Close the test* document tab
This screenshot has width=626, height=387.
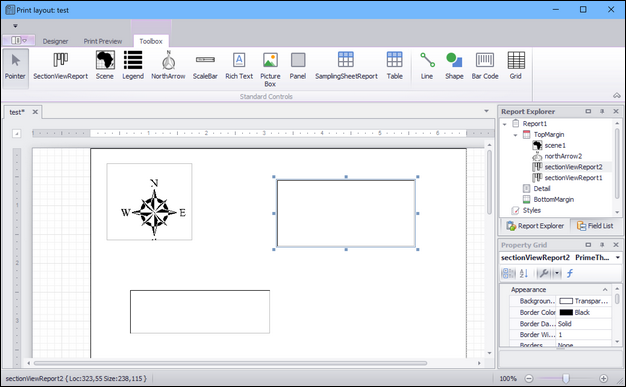pyautogui.click(x=35, y=112)
